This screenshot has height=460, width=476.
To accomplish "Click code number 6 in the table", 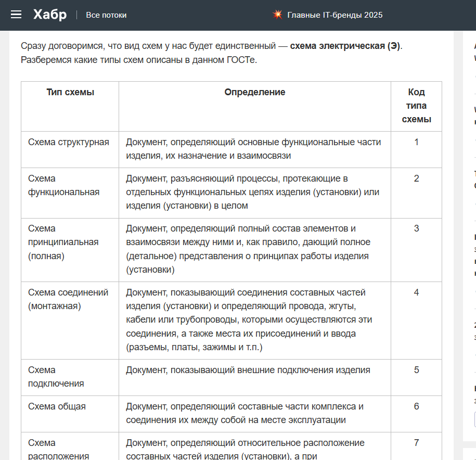I will point(416,406).
